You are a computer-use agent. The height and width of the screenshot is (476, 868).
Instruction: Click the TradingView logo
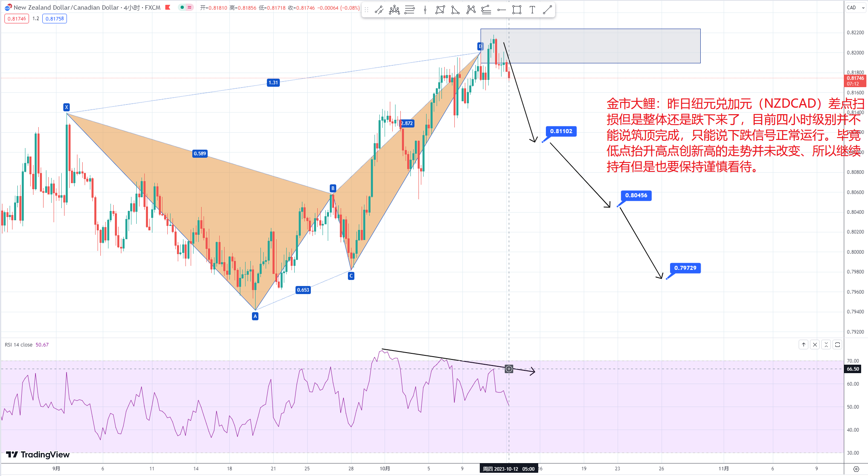[38, 455]
